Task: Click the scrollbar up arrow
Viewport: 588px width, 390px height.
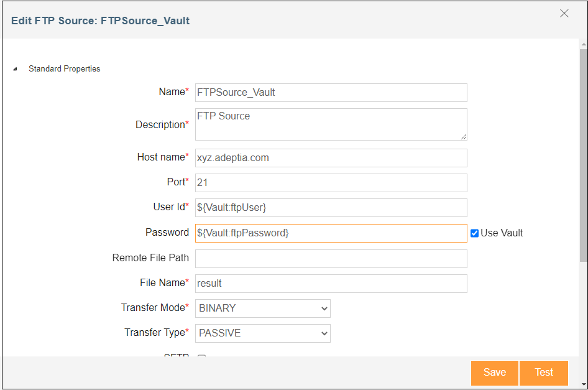Action: click(583, 44)
